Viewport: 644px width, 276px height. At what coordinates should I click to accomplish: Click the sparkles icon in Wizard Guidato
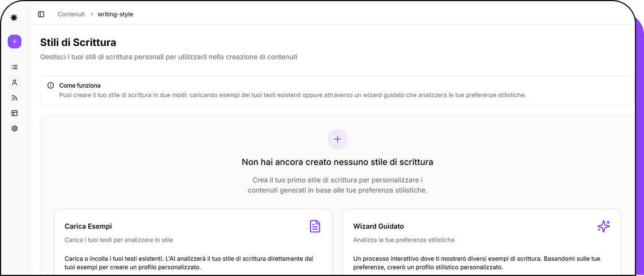[x=604, y=226]
